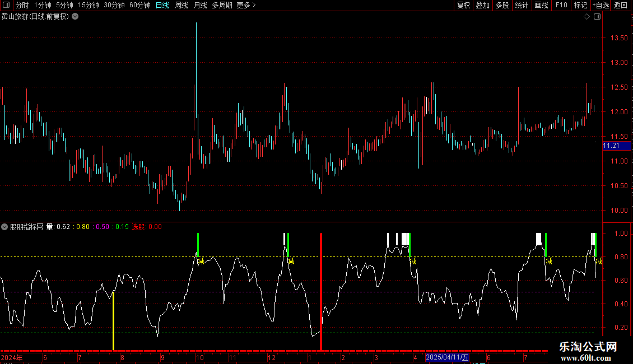The width and height of the screenshot is (633, 364).
Task: Click the yellow 0.80 indicator value
Action: 83,227
